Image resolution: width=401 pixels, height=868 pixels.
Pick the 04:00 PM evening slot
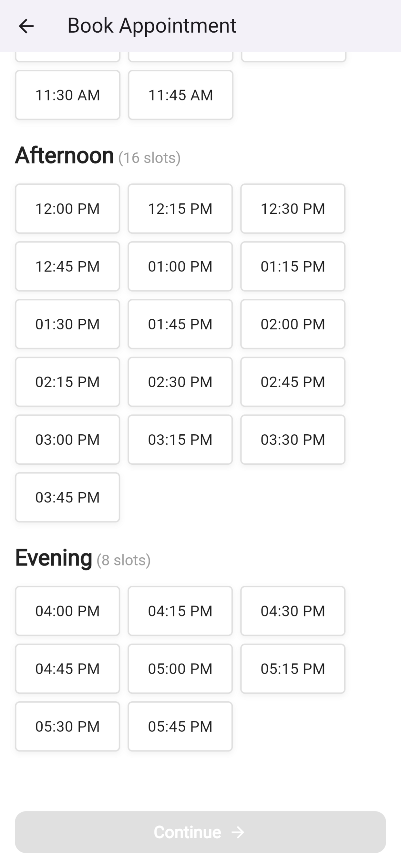click(x=67, y=611)
